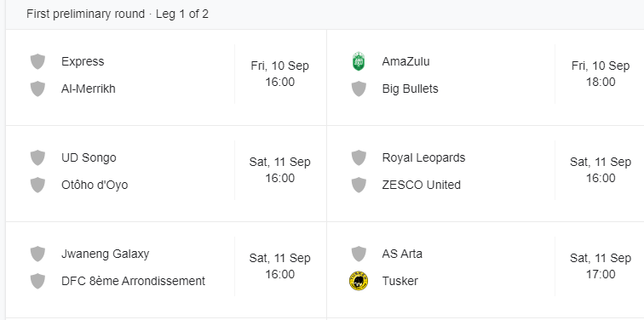Select DFC 8ème Arrondissement team name
Viewport: 644px width, 320px height.
coord(133,281)
